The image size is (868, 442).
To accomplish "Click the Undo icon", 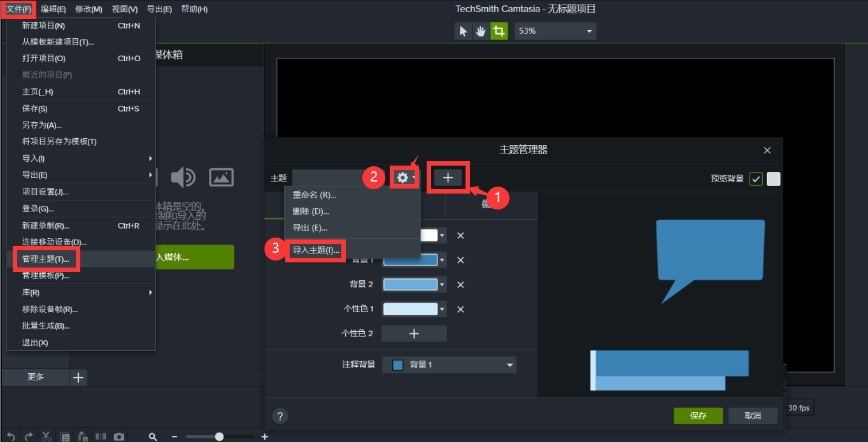I will coord(10,436).
